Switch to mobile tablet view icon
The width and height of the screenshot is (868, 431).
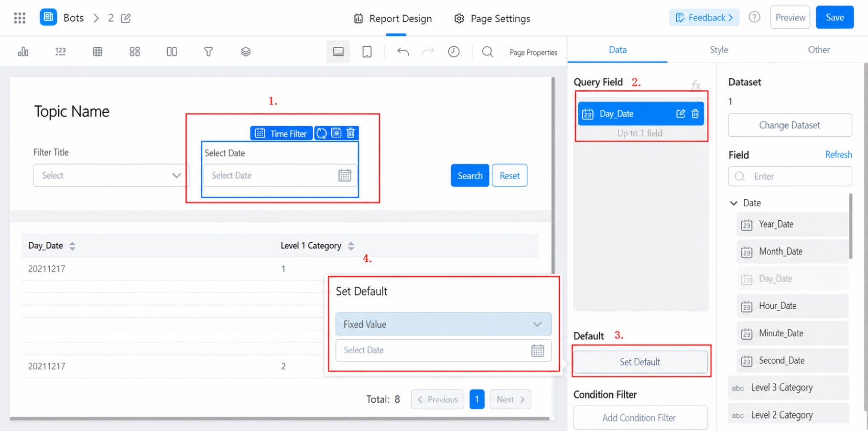point(367,52)
